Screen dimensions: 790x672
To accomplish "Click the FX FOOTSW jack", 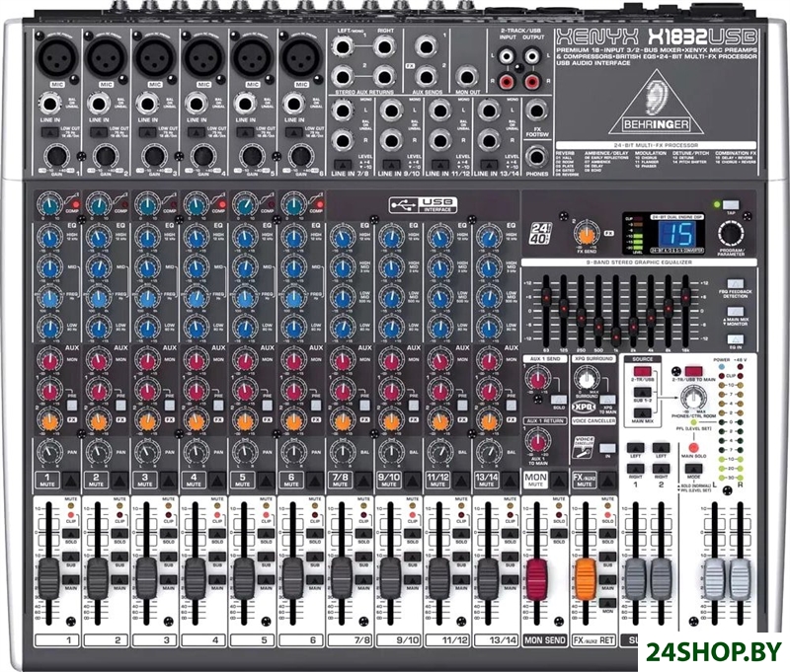I will [536, 111].
